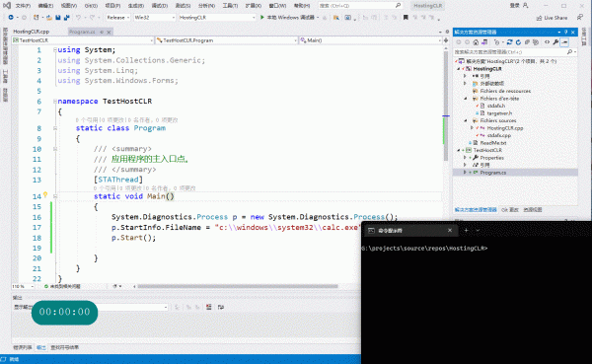Open the TestHostCLR project navigation dropdown
The width and height of the screenshot is (592, 364).
83,40
